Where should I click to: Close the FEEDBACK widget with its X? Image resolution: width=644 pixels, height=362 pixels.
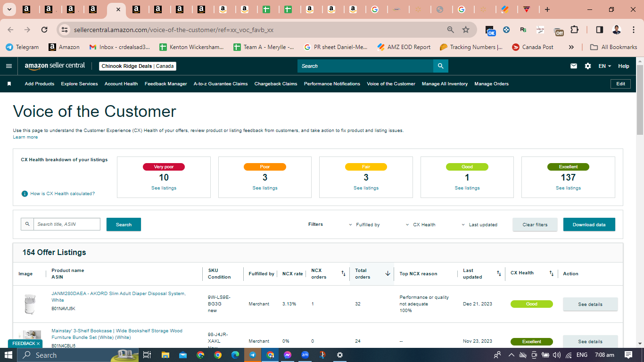tap(38, 344)
